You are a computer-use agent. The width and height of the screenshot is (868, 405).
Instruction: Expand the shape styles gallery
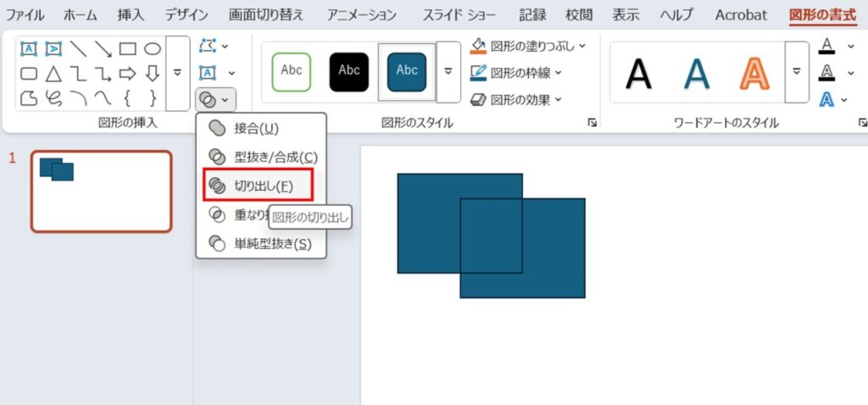click(448, 72)
